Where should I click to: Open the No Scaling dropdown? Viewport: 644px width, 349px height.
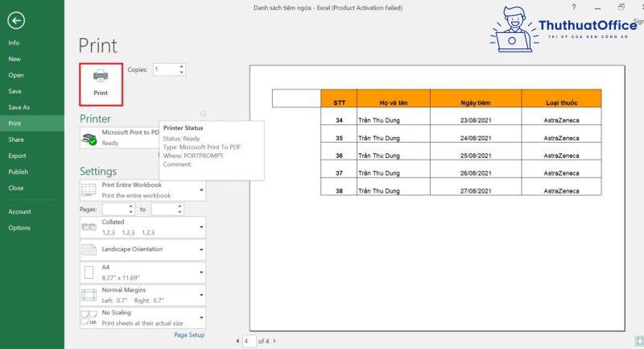coord(143,318)
